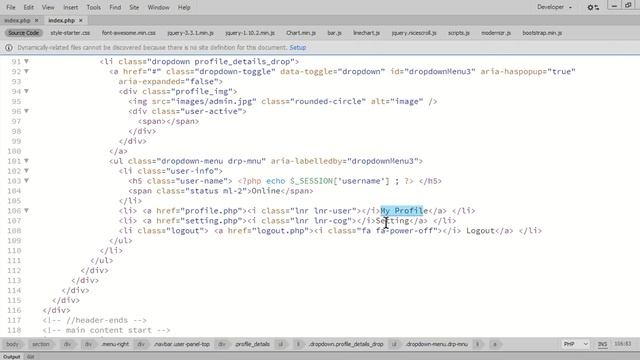
Task: Click the 106:83 cursor position indicator
Action: pyautogui.click(x=623, y=344)
